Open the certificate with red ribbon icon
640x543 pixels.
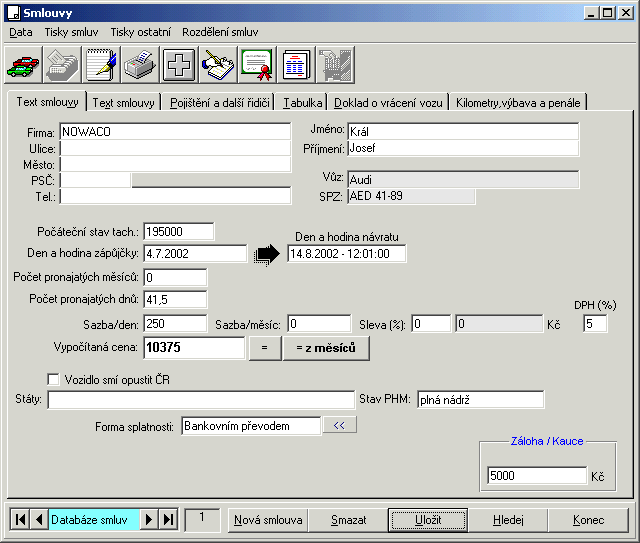(258, 65)
